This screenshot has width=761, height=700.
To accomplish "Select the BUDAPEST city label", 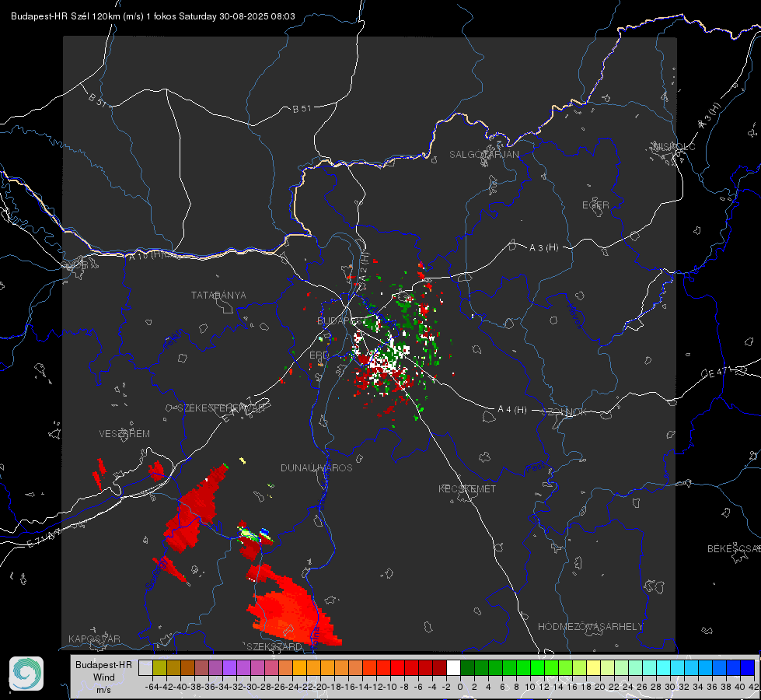I will 343,320.
